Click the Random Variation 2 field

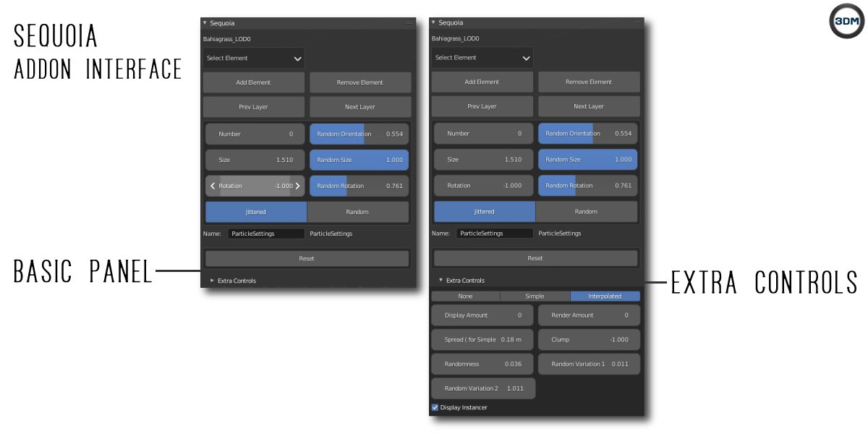[483, 388]
